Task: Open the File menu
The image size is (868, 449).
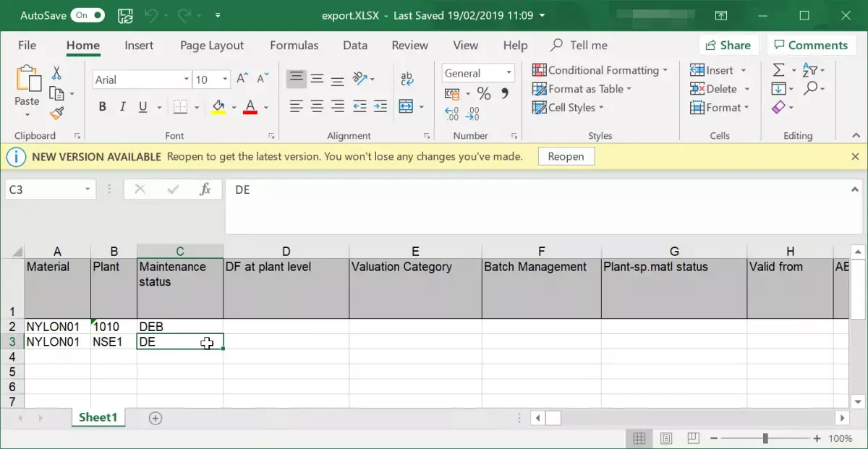Action: click(x=27, y=45)
